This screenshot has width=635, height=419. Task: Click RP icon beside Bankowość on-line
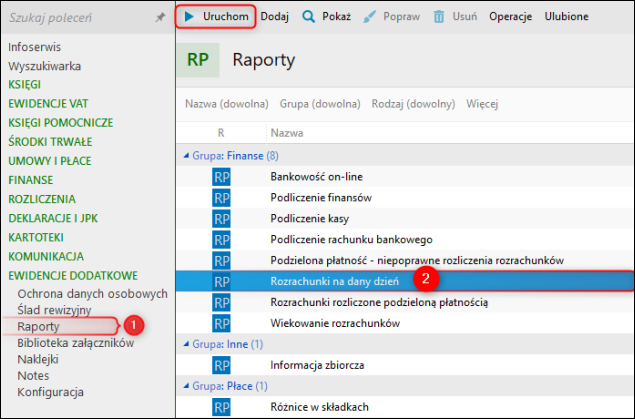[221, 177]
